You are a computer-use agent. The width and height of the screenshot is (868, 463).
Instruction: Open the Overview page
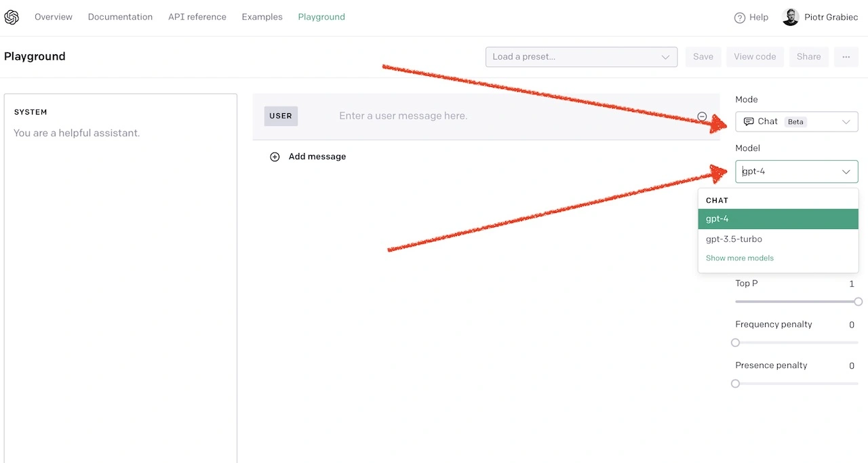pos(54,17)
